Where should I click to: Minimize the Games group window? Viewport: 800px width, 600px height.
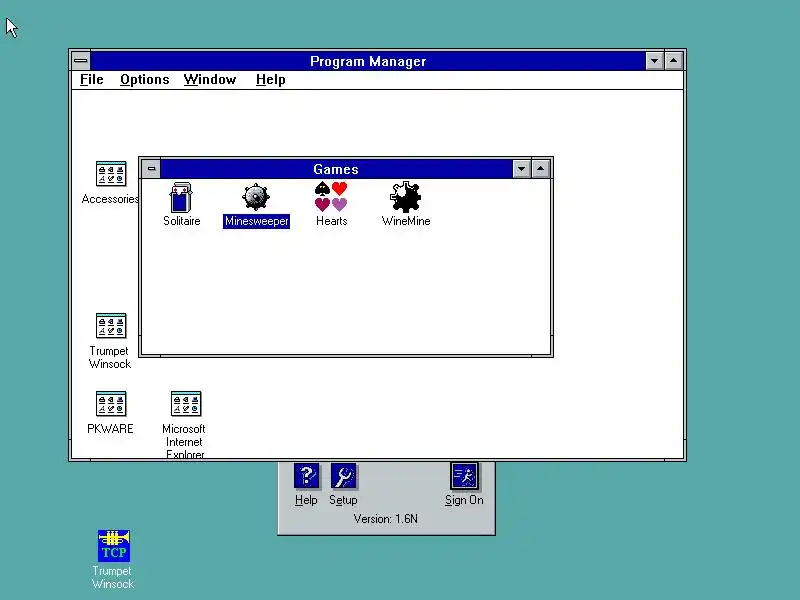521,168
